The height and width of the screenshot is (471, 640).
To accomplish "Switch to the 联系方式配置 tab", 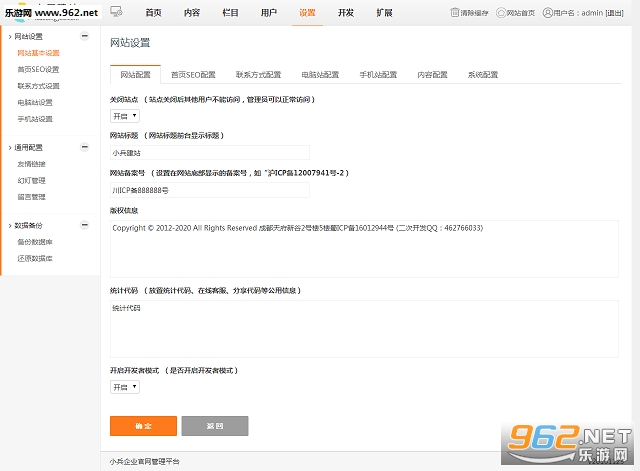I will pyautogui.click(x=258, y=75).
